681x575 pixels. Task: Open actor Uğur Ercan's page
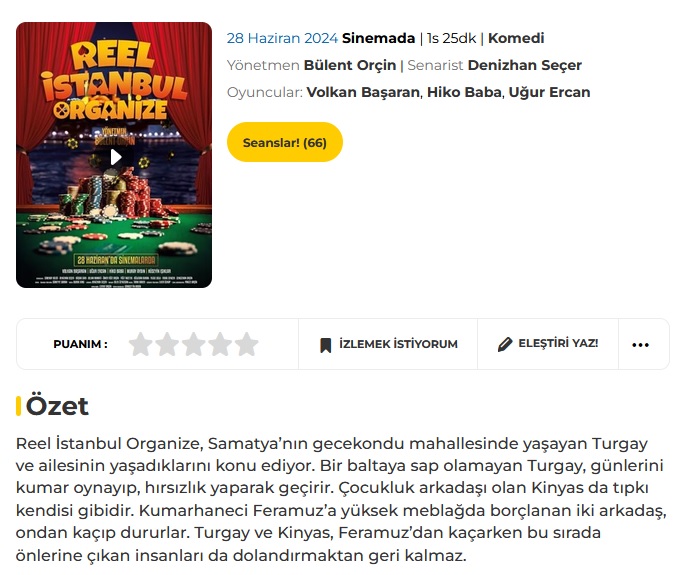549,92
